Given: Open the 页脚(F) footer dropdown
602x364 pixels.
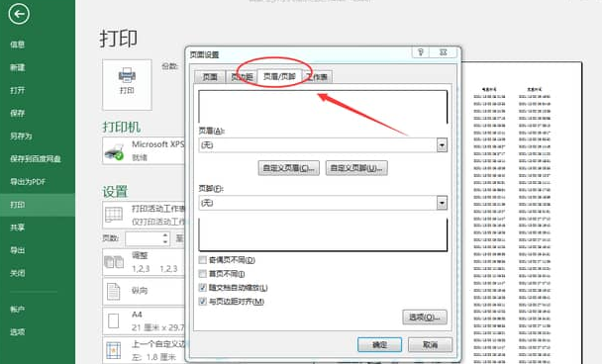Looking at the screenshot, I should (x=442, y=203).
